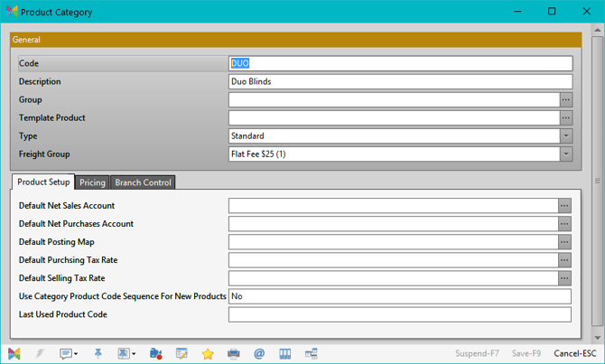Click the vertical scrollbar down arrow
Viewport: 605px width, 364px height.
pyautogui.click(x=597, y=338)
